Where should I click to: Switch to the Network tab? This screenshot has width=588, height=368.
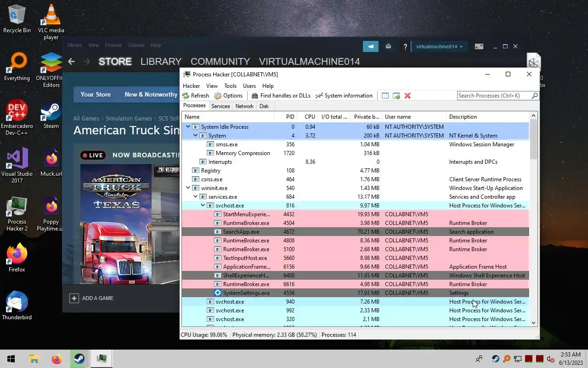pyautogui.click(x=244, y=106)
